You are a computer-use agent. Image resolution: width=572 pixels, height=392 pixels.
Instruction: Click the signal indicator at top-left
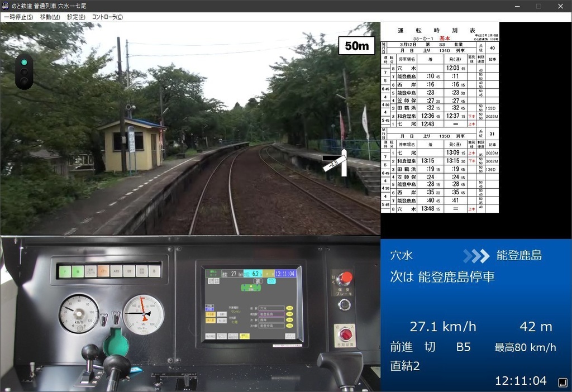point(25,73)
